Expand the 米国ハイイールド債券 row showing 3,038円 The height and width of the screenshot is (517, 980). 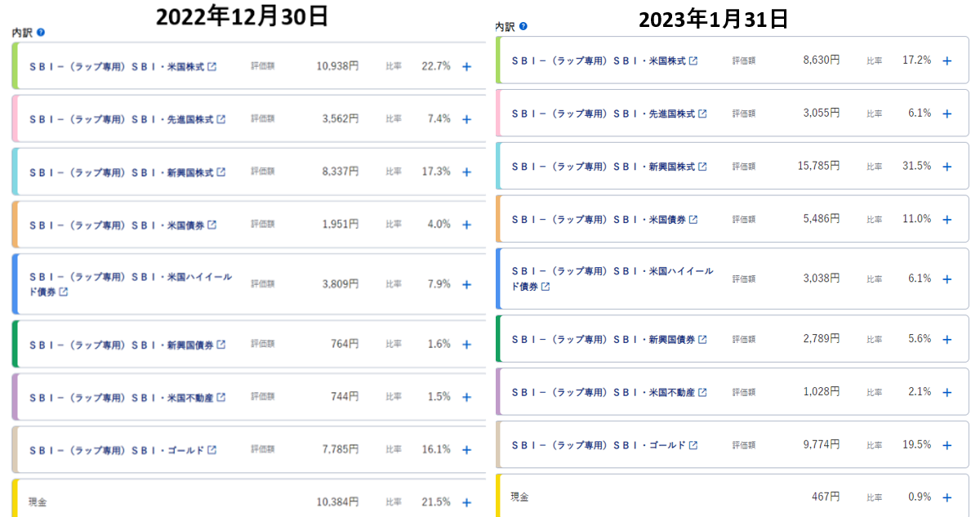(x=947, y=279)
